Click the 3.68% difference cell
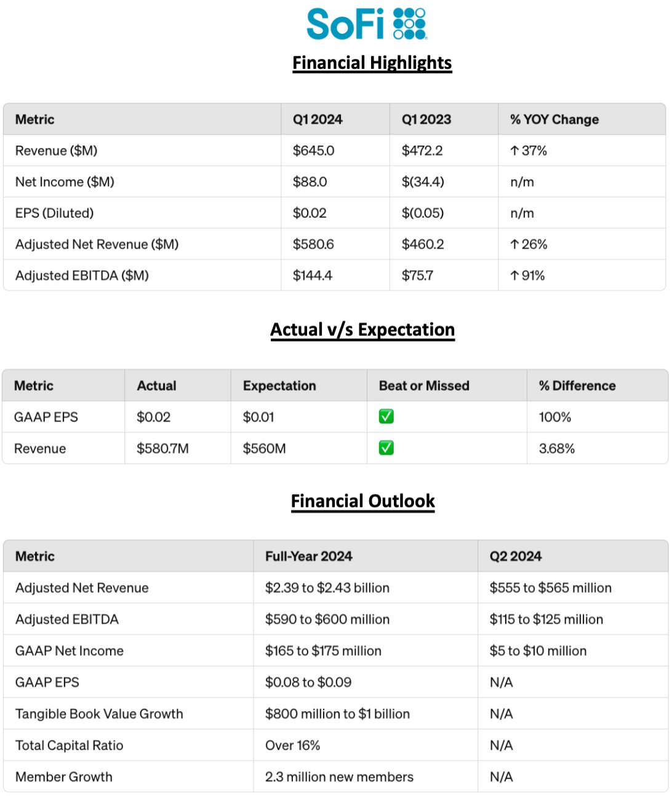The width and height of the screenshot is (672, 796). [556, 448]
